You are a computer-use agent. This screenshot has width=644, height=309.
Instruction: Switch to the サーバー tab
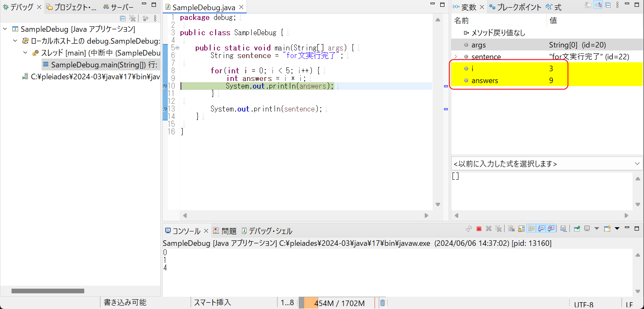119,7
